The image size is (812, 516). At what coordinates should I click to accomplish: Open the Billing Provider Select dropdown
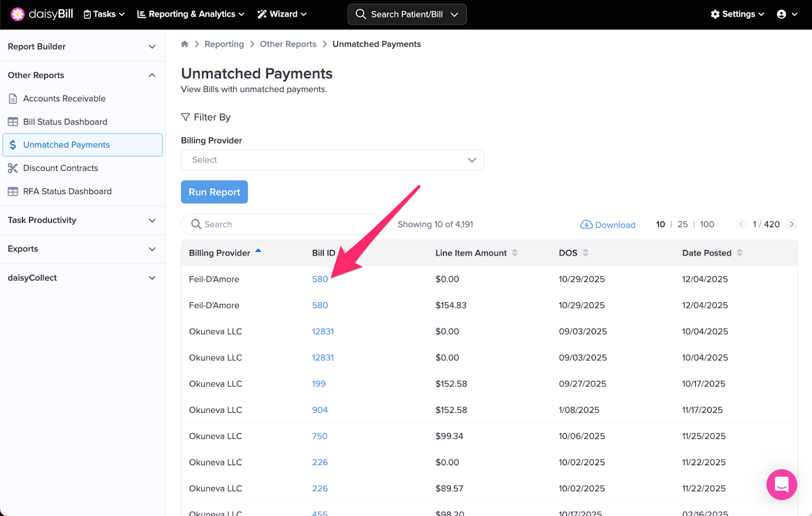[332, 160]
